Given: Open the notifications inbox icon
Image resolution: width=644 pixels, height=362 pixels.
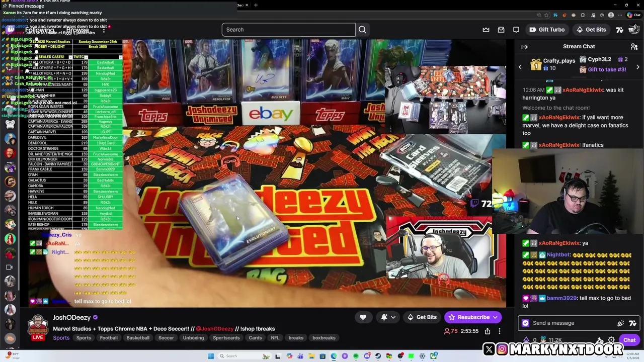Looking at the screenshot, I should [501, 30].
